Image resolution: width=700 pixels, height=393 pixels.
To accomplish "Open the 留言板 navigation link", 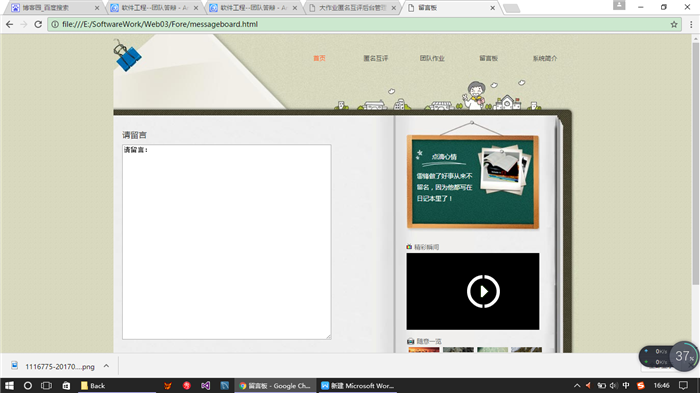I will coord(488,58).
